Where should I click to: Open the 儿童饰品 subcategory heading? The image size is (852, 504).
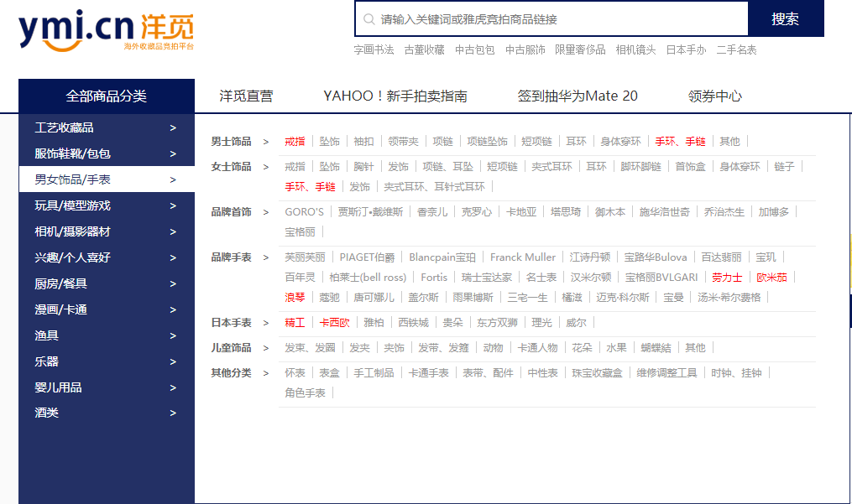click(x=231, y=347)
